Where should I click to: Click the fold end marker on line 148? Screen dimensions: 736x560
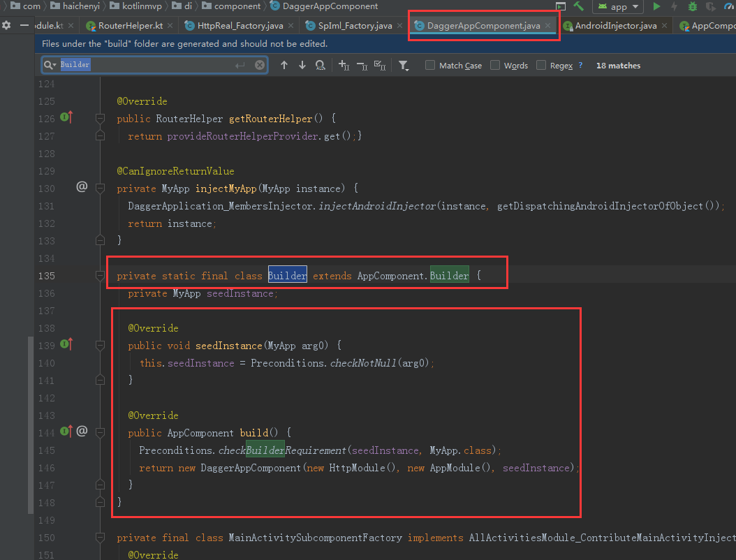click(100, 502)
